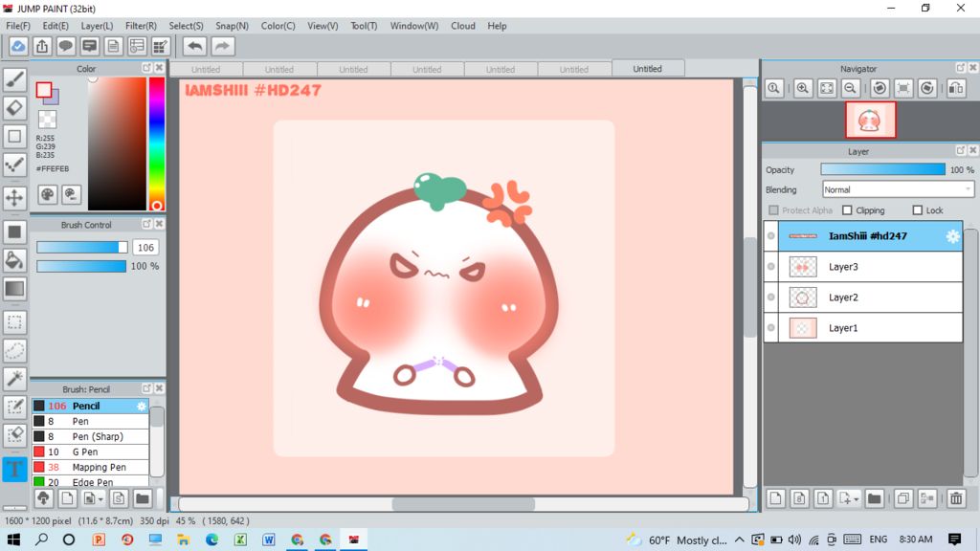Toggle visibility of Layer2
980x551 pixels.
pyautogui.click(x=771, y=298)
